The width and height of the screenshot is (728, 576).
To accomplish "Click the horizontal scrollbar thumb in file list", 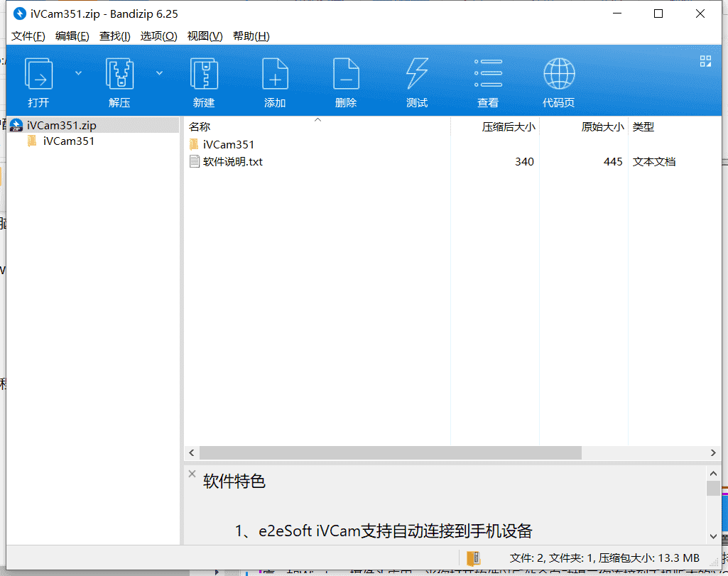I will point(391,452).
